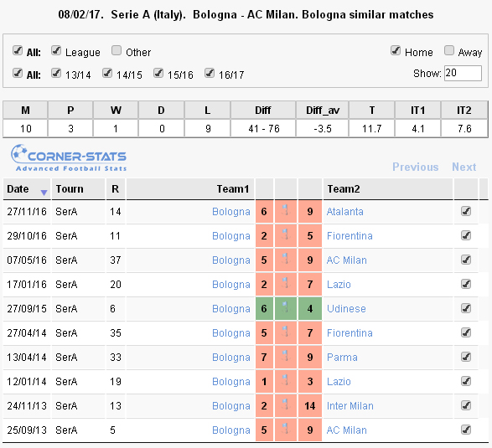Check the Other tournaments checkbox
Screen dimensions: 492x448
pyautogui.click(x=117, y=50)
